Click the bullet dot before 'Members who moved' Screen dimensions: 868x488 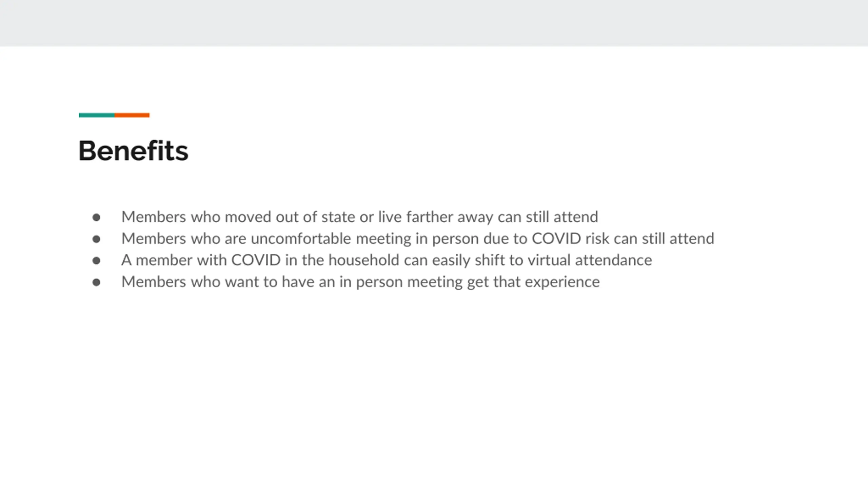click(96, 217)
